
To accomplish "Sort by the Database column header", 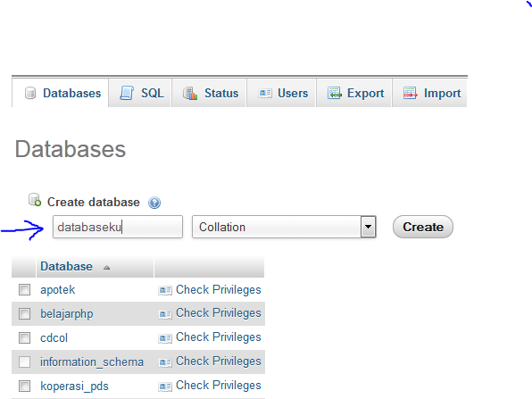I will [66, 266].
